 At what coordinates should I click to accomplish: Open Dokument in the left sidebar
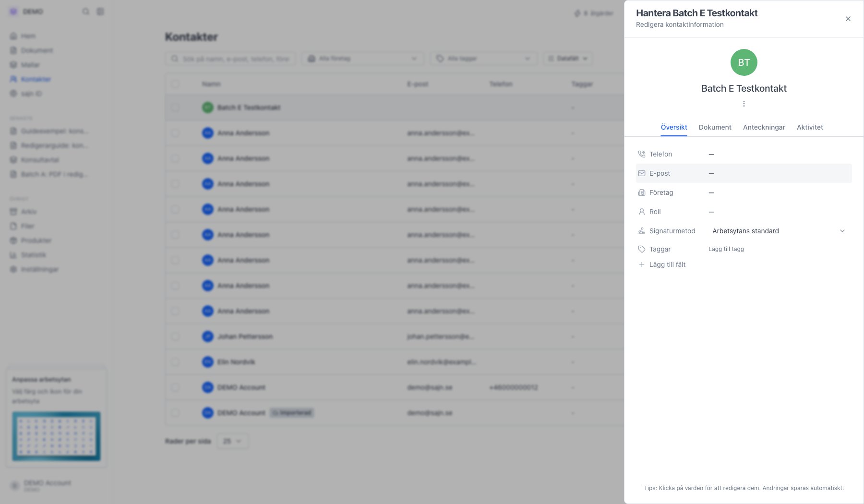click(x=32, y=50)
